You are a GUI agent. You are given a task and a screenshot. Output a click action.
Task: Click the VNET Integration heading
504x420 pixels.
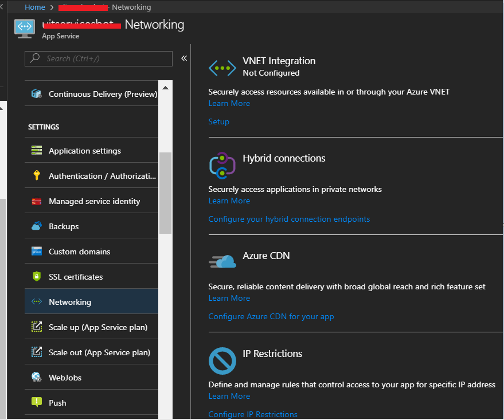279,61
